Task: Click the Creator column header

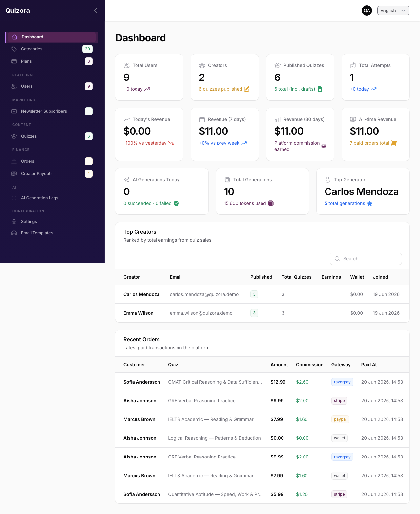Action: click(132, 277)
